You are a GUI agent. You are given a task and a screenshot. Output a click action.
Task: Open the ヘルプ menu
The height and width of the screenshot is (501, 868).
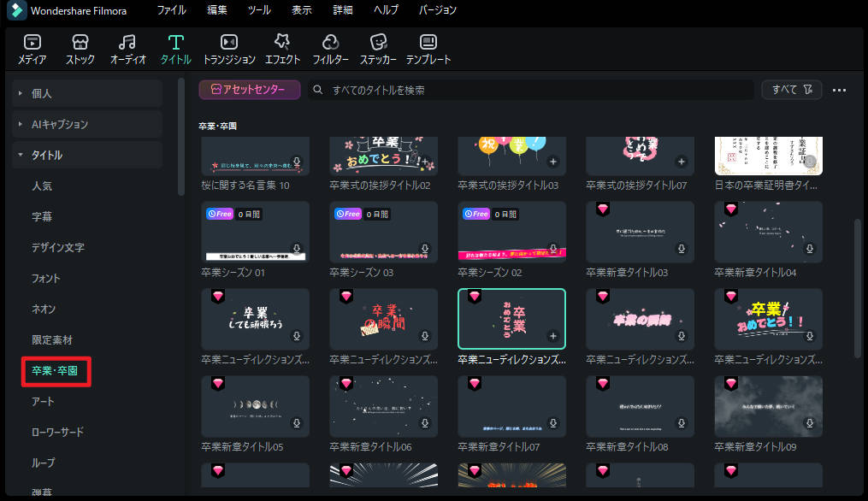386,10
